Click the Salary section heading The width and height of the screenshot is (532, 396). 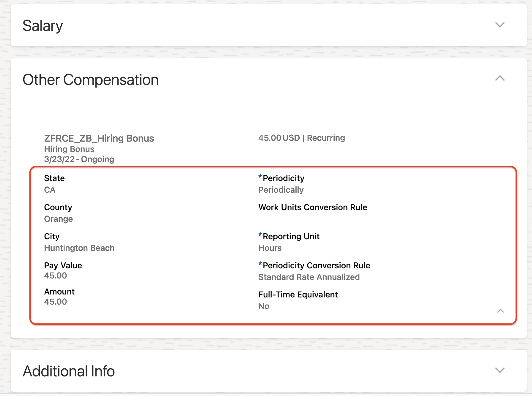pos(43,26)
